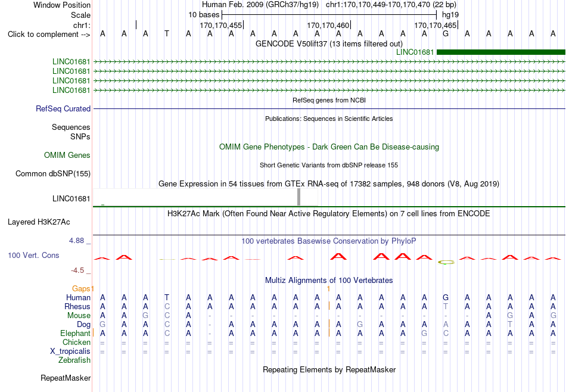Click the LINC01681 green exon block
The image size is (566, 392).
click(x=501, y=52)
